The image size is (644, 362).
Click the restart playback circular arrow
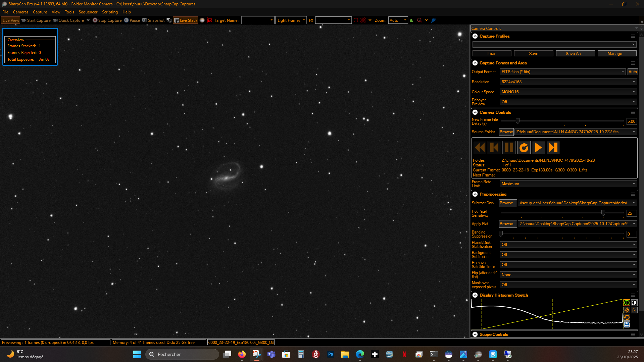[524, 148]
